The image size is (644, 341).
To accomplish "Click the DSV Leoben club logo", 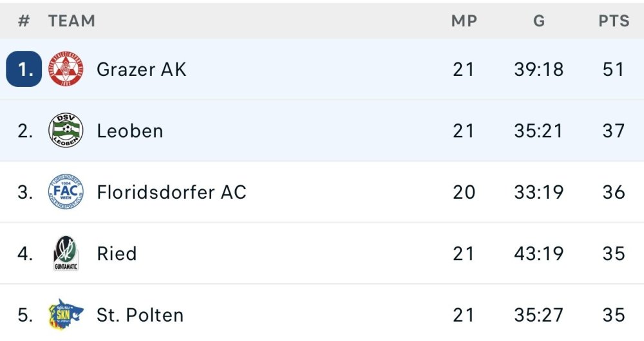I will click(x=66, y=131).
